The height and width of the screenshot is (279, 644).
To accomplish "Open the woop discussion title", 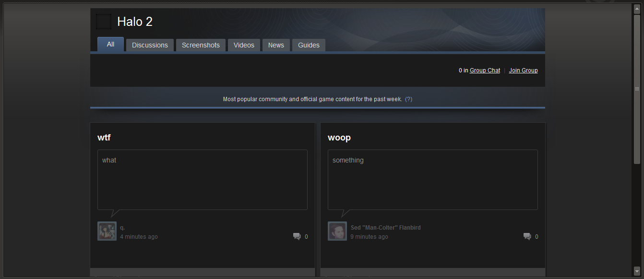I will (x=339, y=138).
